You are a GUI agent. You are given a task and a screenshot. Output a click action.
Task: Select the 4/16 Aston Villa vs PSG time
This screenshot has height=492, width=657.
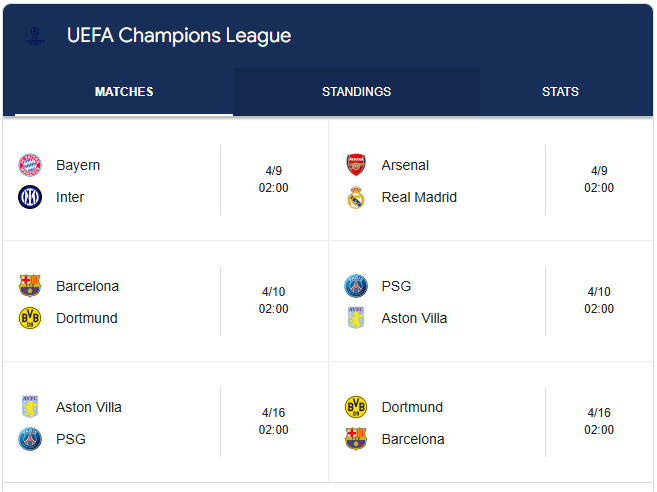click(273, 422)
